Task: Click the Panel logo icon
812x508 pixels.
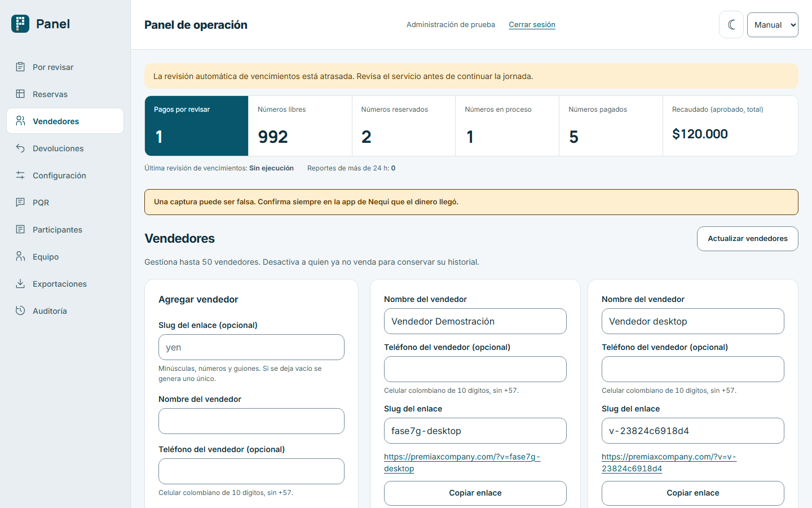Action: tap(20, 24)
